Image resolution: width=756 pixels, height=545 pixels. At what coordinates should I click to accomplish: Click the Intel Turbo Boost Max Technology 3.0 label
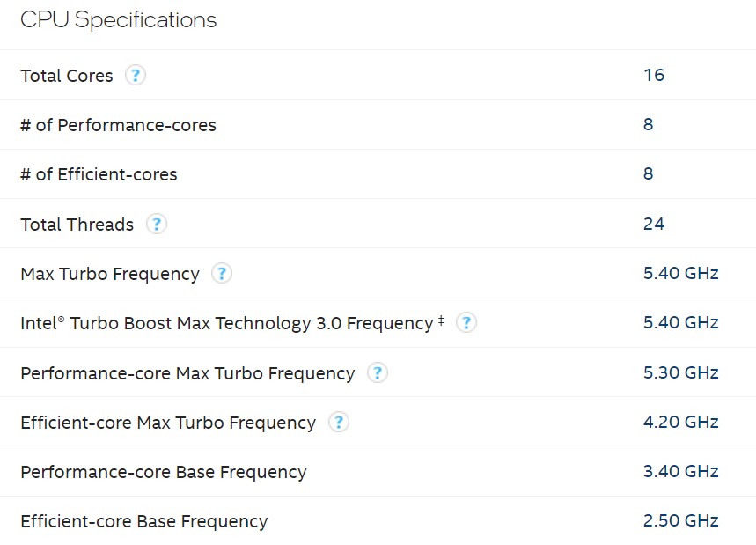click(227, 323)
